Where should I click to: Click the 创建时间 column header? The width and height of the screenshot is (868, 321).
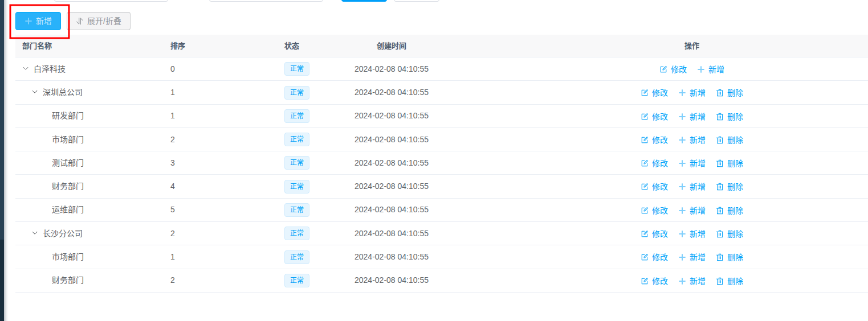(x=391, y=46)
